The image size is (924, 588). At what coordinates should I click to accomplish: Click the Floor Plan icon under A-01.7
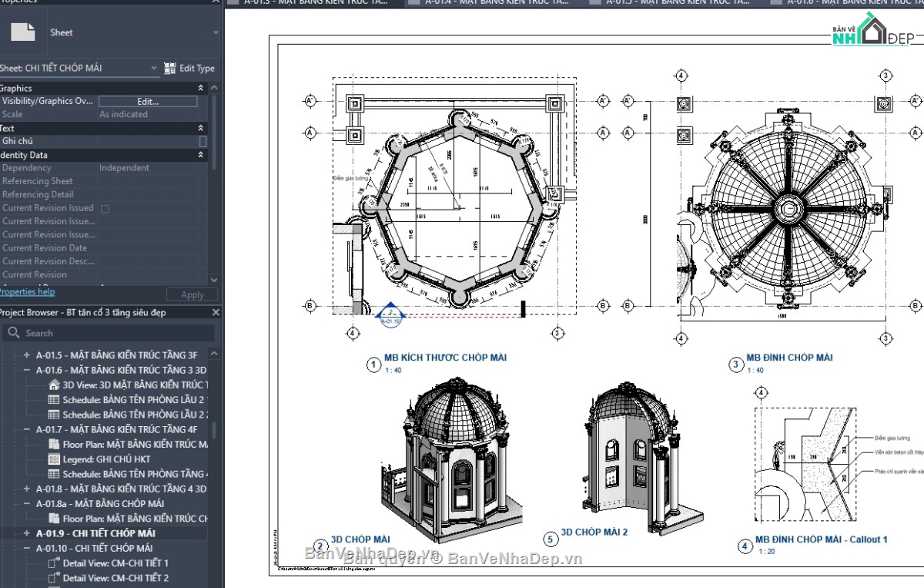[x=54, y=445]
